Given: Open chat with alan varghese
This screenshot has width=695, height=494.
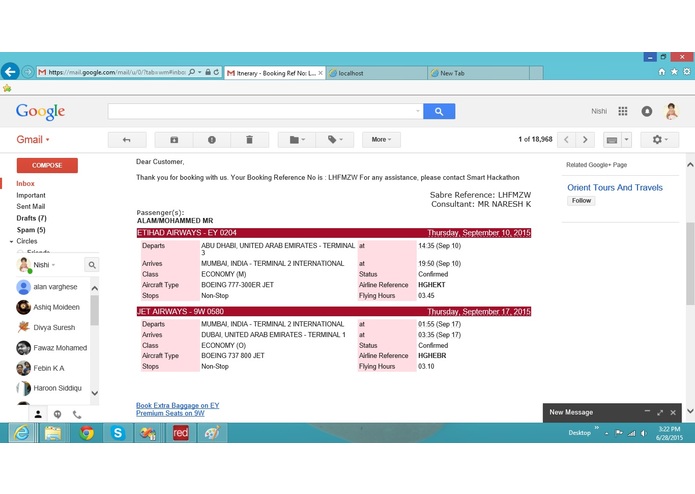Looking at the screenshot, I should pyautogui.click(x=53, y=287).
